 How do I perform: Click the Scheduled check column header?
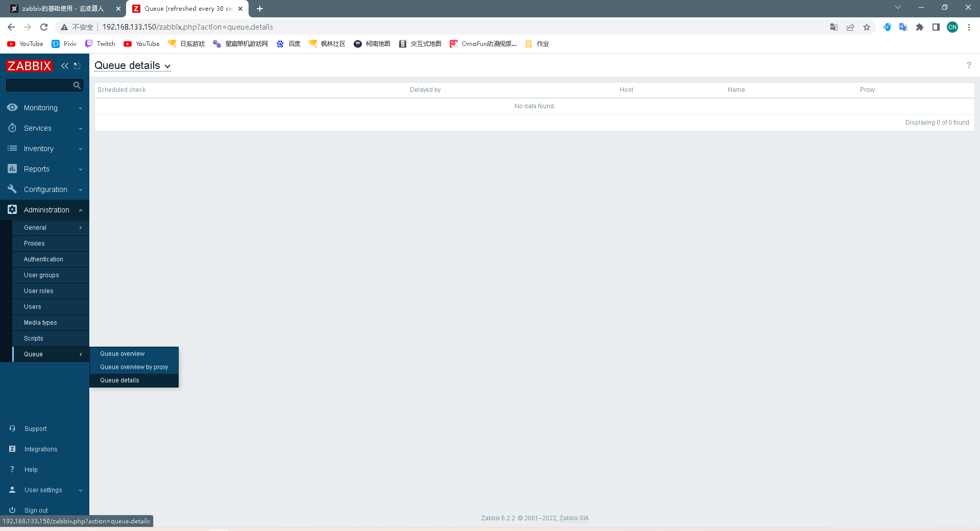click(121, 90)
